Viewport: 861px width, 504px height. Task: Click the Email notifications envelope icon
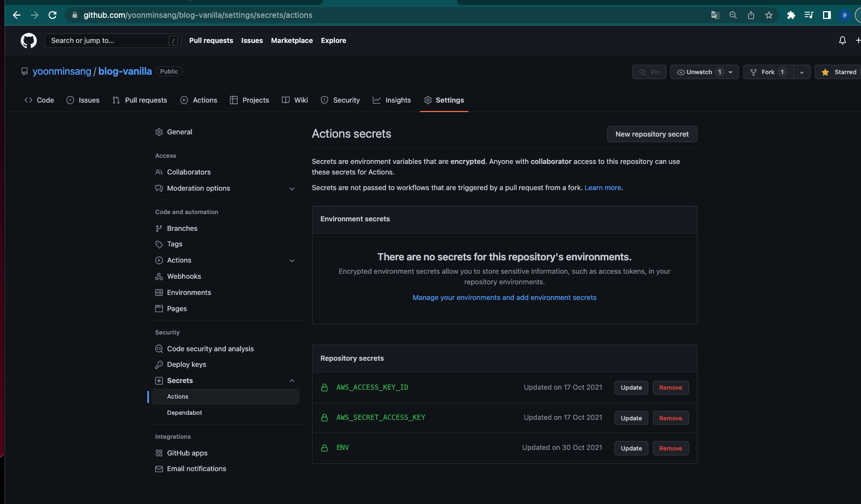coord(159,469)
